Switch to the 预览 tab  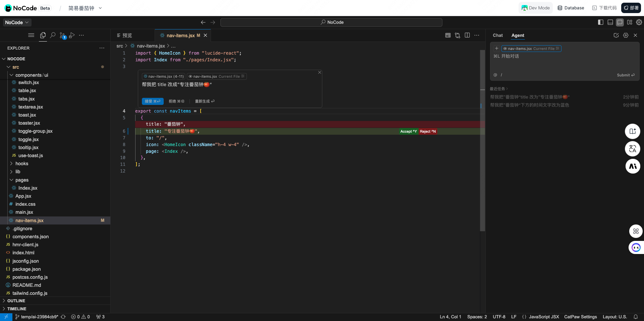click(124, 35)
